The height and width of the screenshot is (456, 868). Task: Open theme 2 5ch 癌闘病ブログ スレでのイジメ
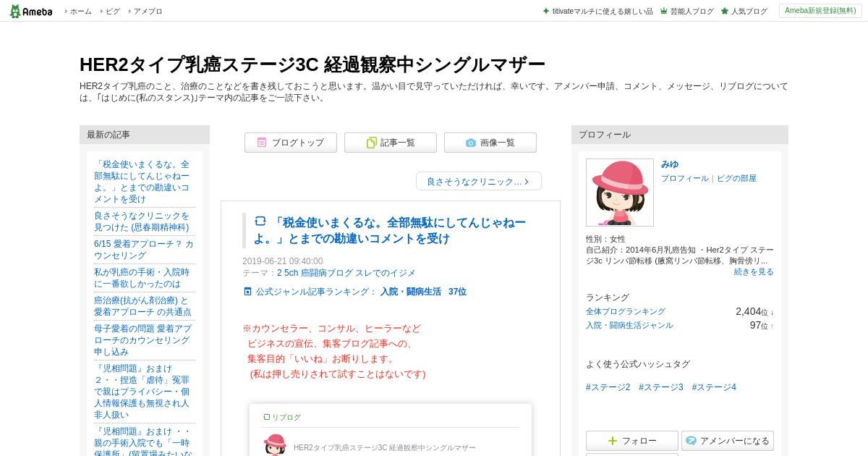346,273
